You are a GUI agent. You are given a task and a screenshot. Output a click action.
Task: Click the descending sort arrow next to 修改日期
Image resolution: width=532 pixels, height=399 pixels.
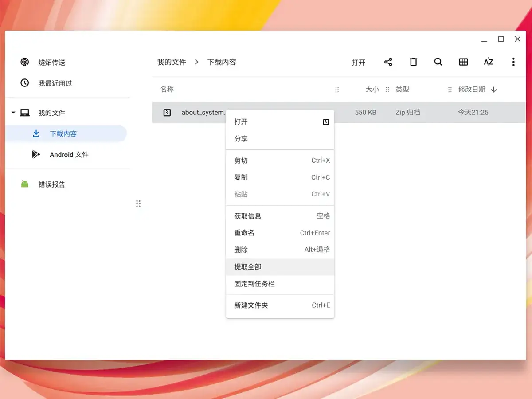pos(494,90)
